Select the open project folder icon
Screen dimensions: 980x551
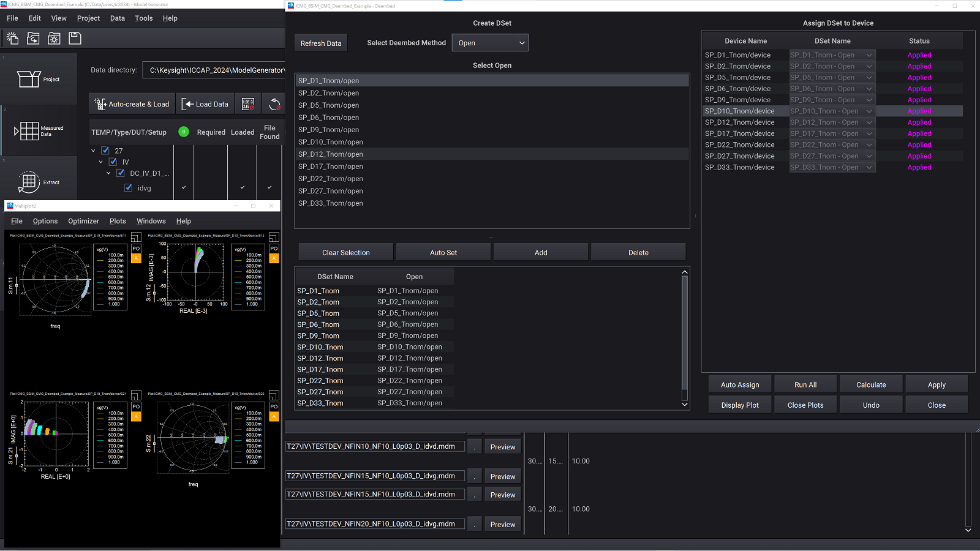(x=33, y=38)
